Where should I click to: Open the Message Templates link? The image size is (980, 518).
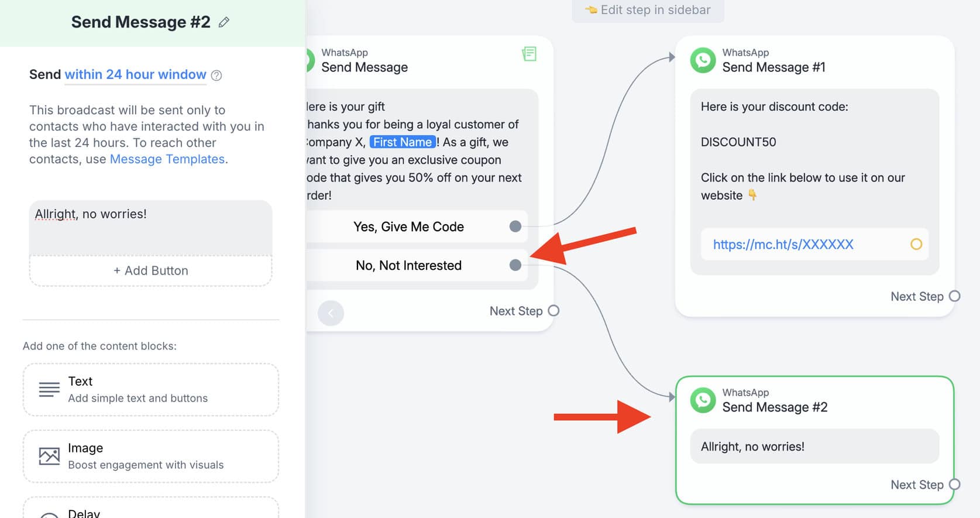pyautogui.click(x=167, y=159)
